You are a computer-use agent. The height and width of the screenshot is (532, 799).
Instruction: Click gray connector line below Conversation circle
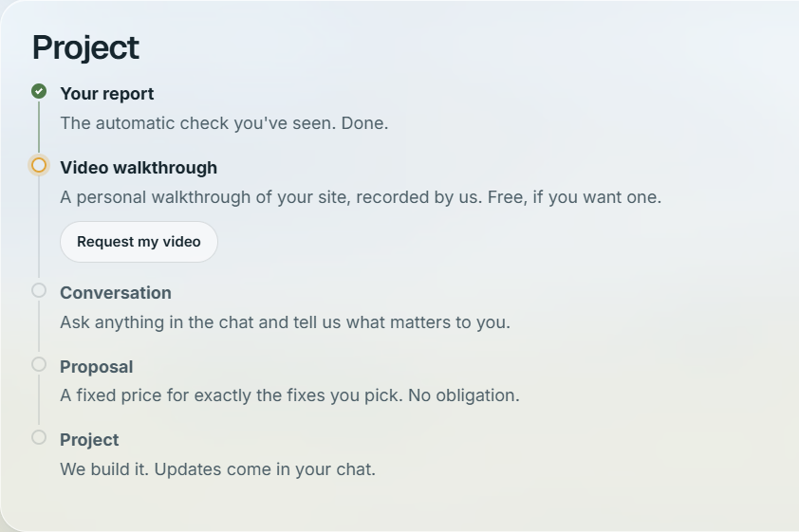[x=39, y=326]
